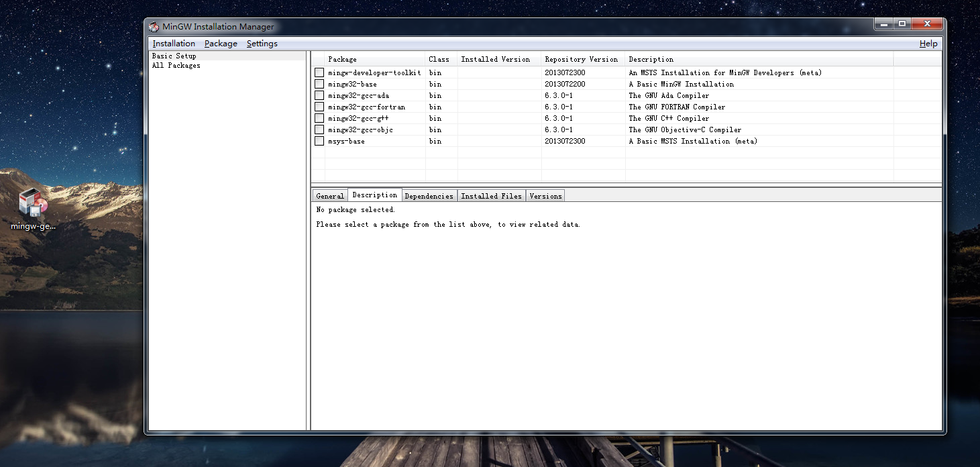
Task: Mark checkbox for mingw32-gcc-ada package
Action: tap(319, 95)
